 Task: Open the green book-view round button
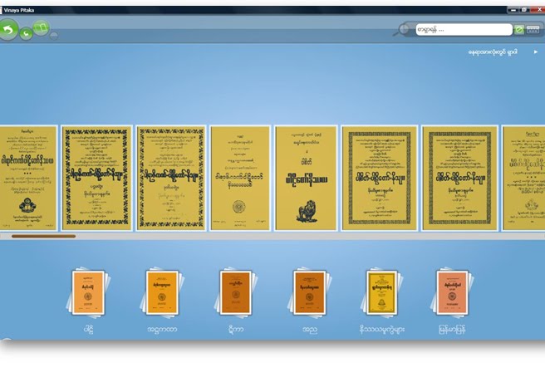pyautogui.click(x=41, y=27)
